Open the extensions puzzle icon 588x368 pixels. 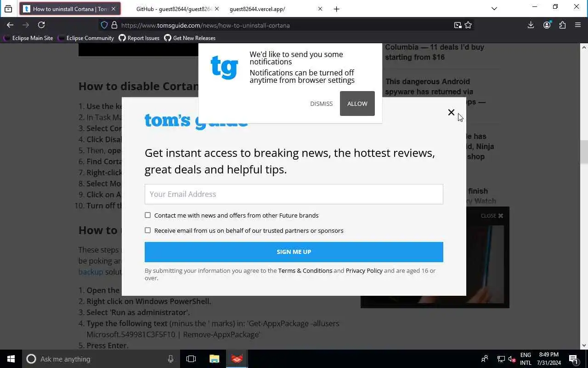[x=562, y=25]
